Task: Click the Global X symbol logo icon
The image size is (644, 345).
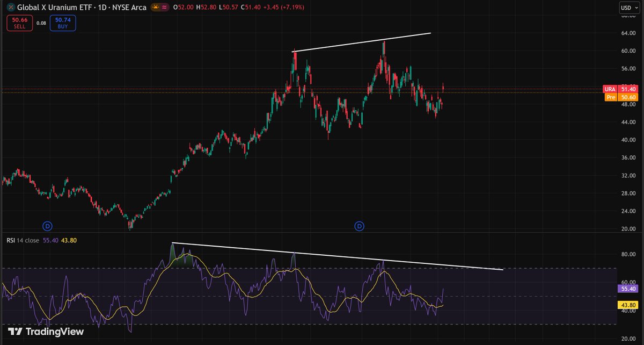Action: pos(10,8)
